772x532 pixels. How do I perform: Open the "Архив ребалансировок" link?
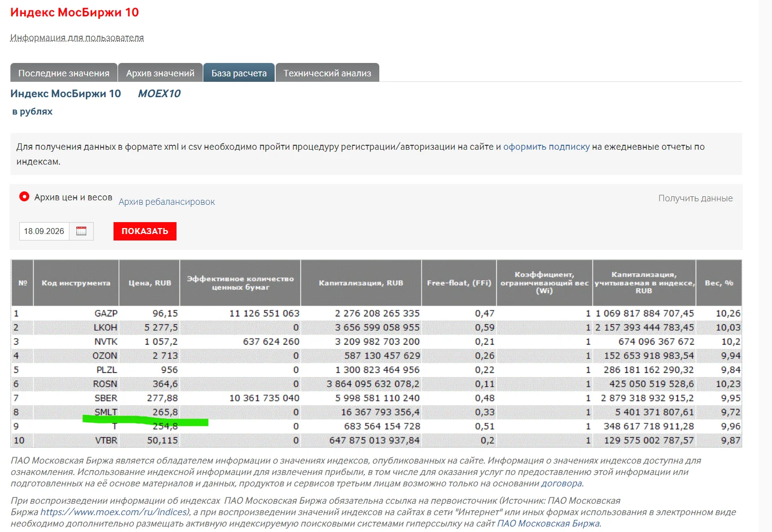(x=167, y=202)
